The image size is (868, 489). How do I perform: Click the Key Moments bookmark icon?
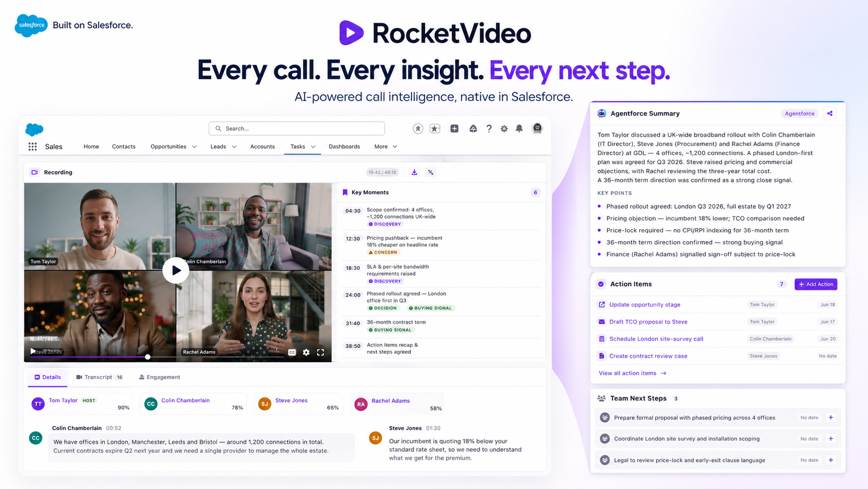point(345,192)
